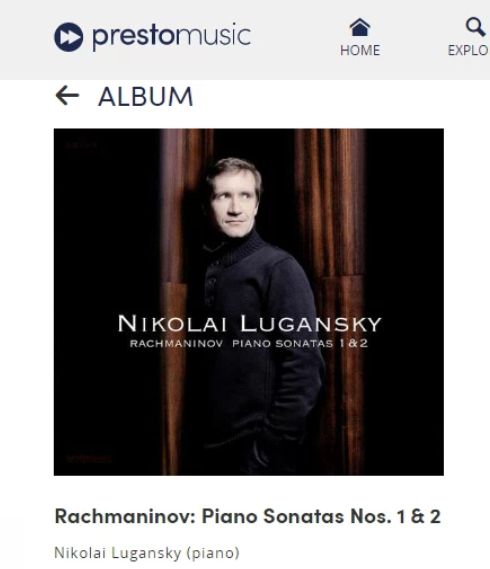Open album title Rachmaninov: Piano Sonatas Nos. 1 & 2

coord(248,516)
